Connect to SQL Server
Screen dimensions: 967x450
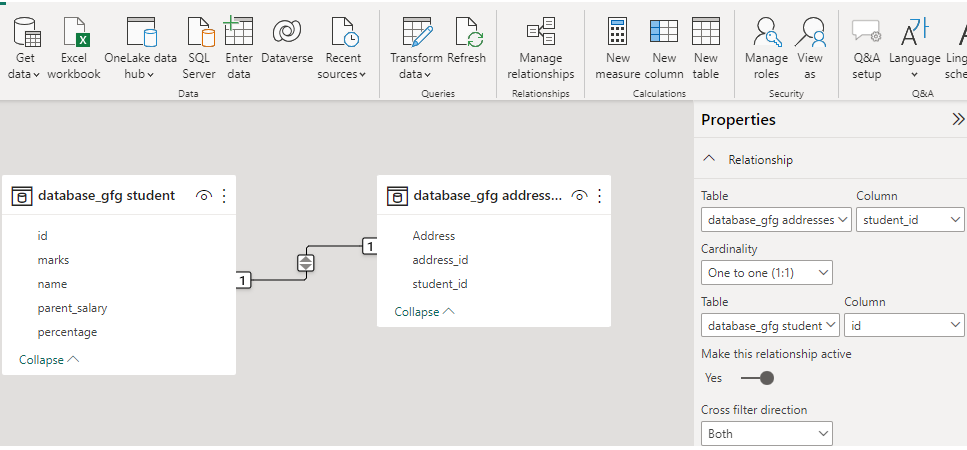coord(199,49)
